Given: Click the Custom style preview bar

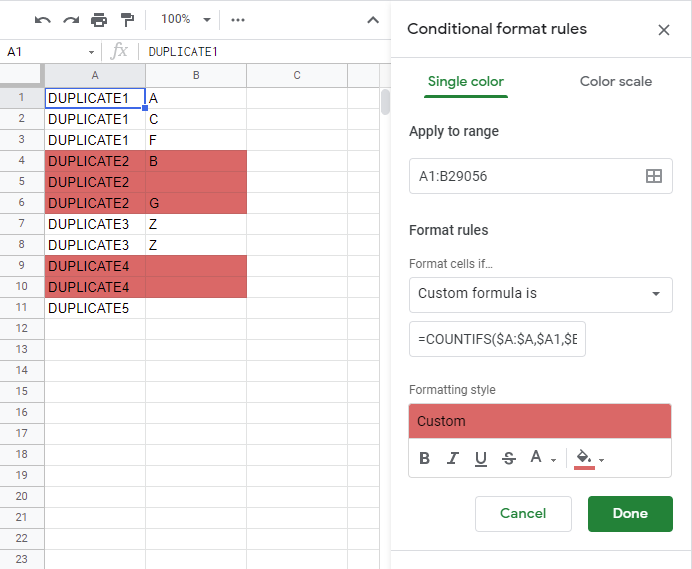Looking at the screenshot, I should point(540,421).
